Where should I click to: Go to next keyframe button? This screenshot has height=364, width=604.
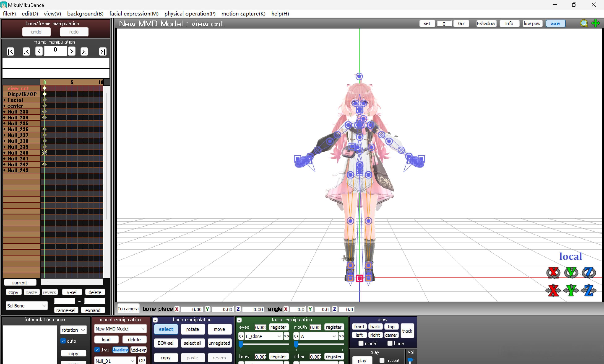(x=84, y=52)
